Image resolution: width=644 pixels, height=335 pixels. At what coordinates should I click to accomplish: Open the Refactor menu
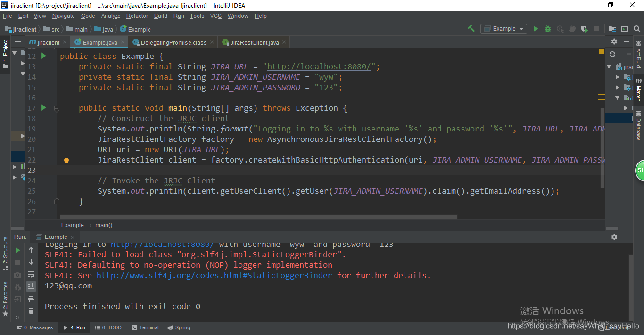click(x=137, y=16)
